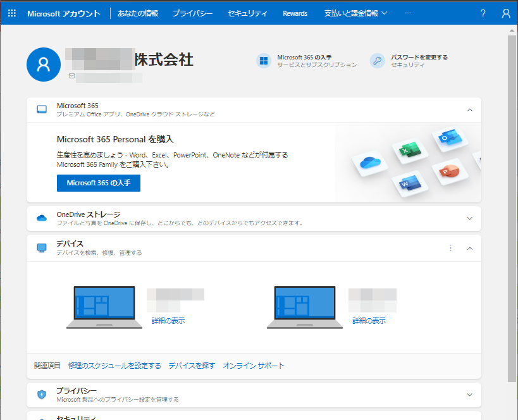This screenshot has height=420, width=518.
Task: Expand the プライバシー section chevron
Action: coord(469,395)
